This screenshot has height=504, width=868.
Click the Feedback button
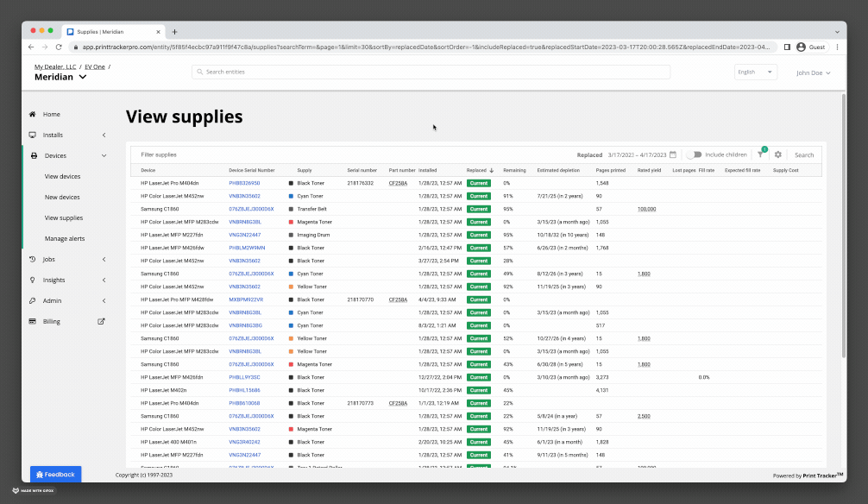(55, 474)
